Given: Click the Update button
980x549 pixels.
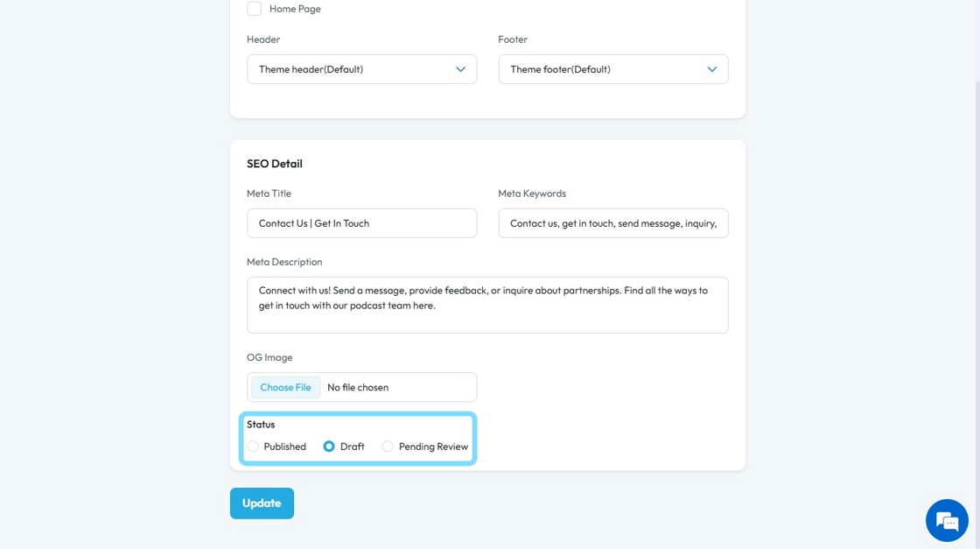Looking at the screenshot, I should coord(262,503).
